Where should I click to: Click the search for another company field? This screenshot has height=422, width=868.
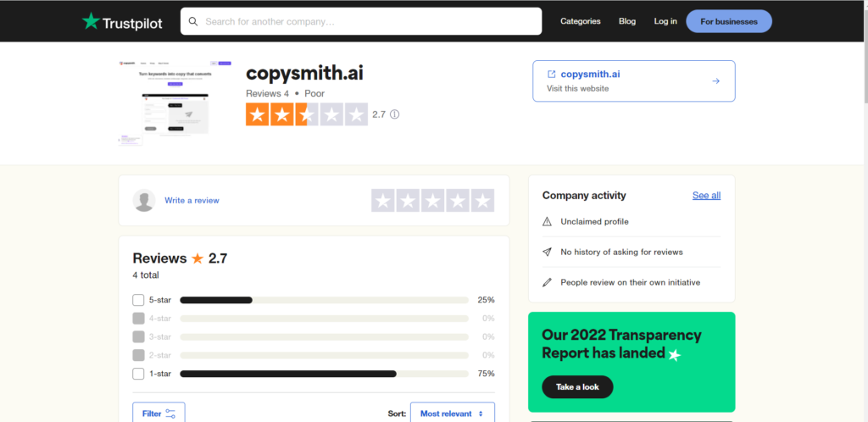[361, 21]
